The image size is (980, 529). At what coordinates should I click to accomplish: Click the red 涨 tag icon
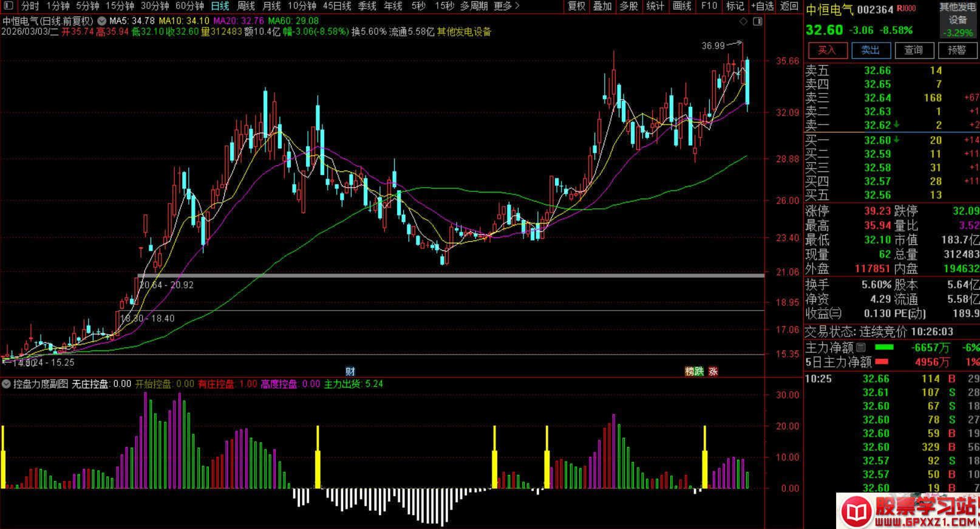click(713, 372)
